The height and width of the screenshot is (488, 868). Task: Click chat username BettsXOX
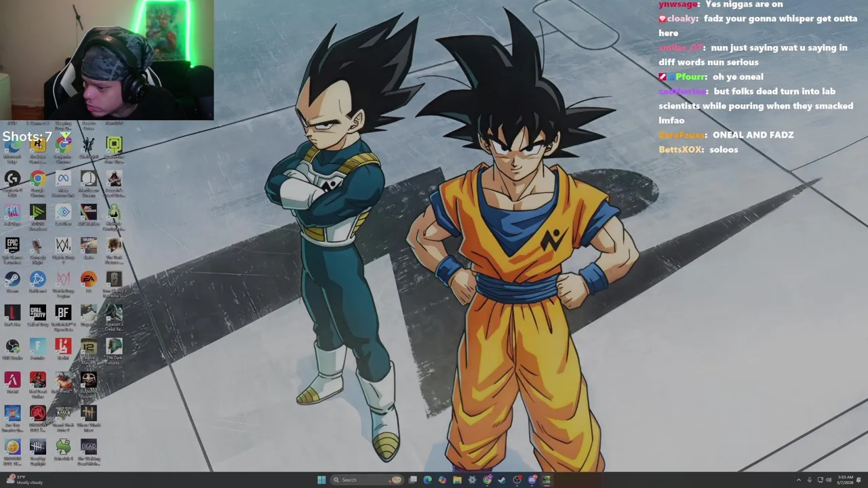coord(680,150)
